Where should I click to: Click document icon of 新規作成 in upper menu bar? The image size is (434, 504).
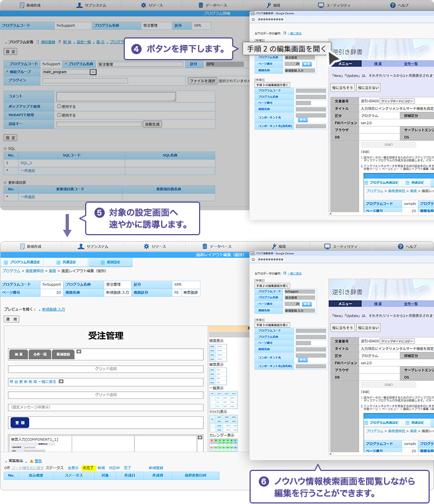click(x=22, y=5)
